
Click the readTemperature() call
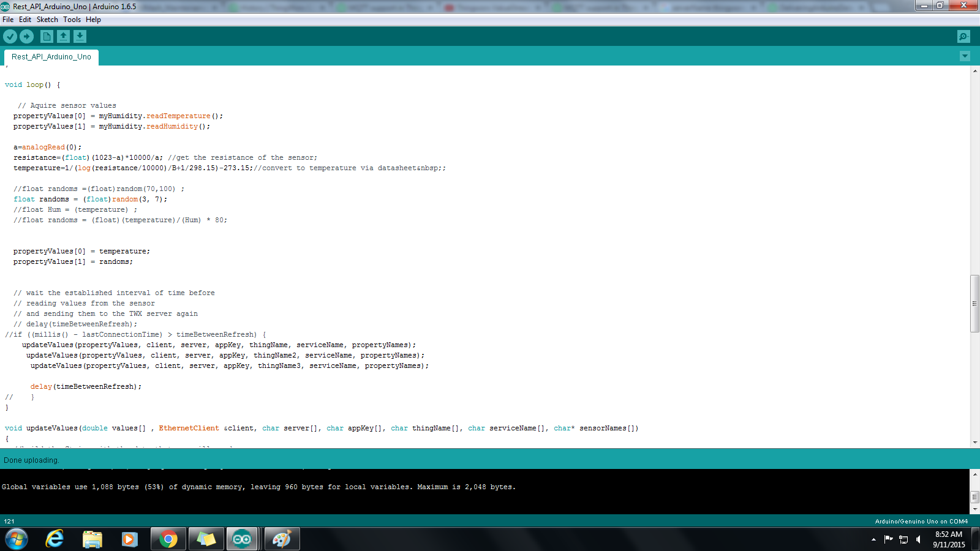[184, 116]
